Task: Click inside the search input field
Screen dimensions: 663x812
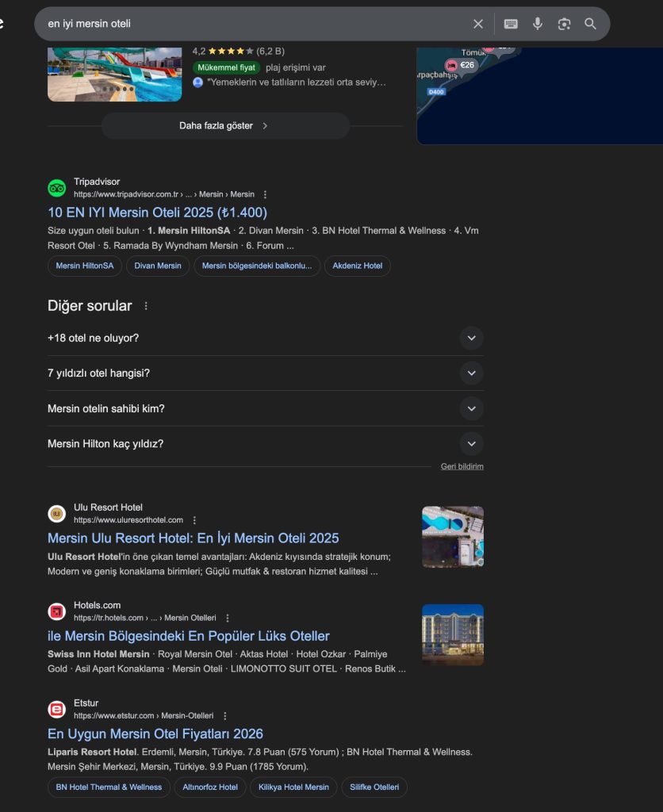Action: coord(254,24)
